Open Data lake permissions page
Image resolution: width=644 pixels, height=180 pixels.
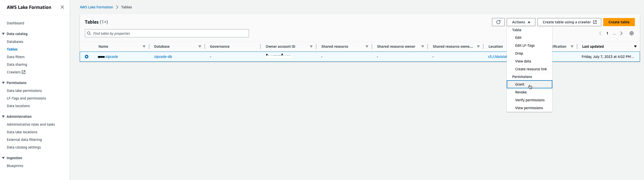point(24,91)
